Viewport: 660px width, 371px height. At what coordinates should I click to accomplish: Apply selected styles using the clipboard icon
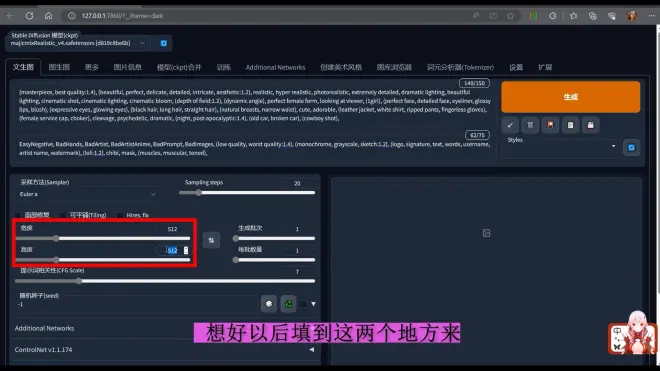(x=570, y=125)
